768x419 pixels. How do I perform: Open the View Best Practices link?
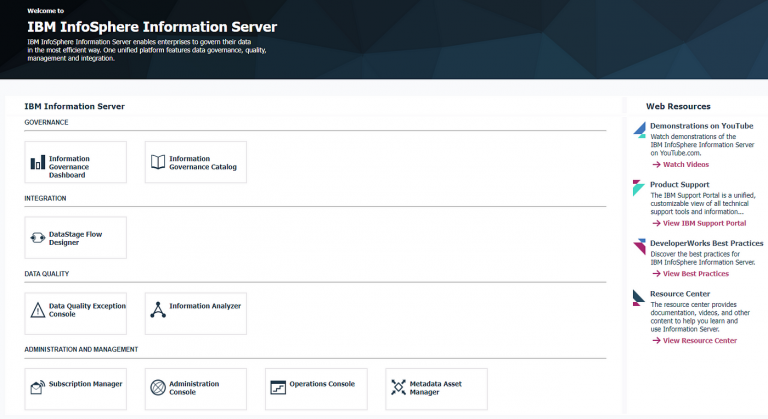click(x=696, y=274)
